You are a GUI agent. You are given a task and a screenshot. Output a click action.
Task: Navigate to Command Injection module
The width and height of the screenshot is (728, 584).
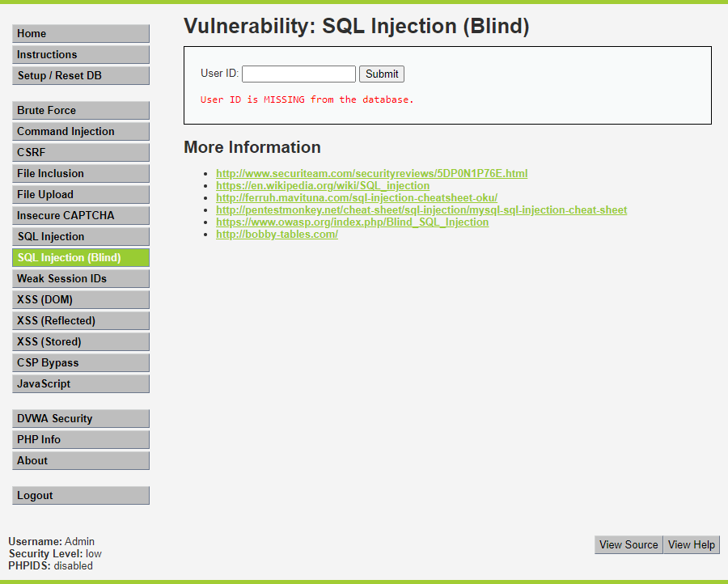click(x=81, y=132)
